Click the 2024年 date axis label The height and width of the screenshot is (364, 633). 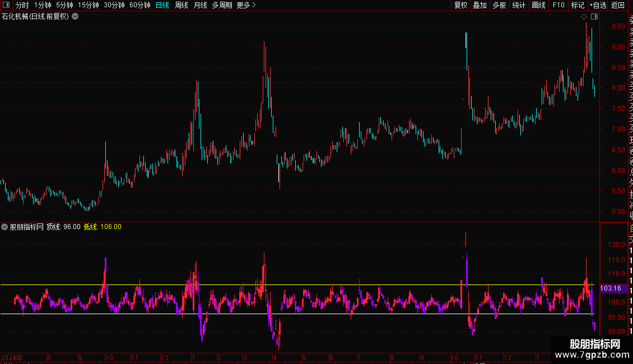click(12, 357)
